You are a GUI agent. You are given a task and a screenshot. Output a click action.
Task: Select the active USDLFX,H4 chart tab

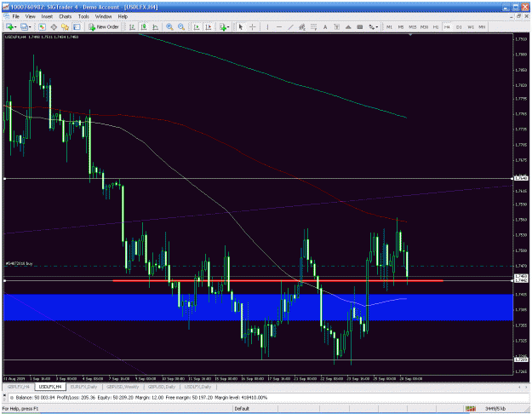click(x=50, y=387)
